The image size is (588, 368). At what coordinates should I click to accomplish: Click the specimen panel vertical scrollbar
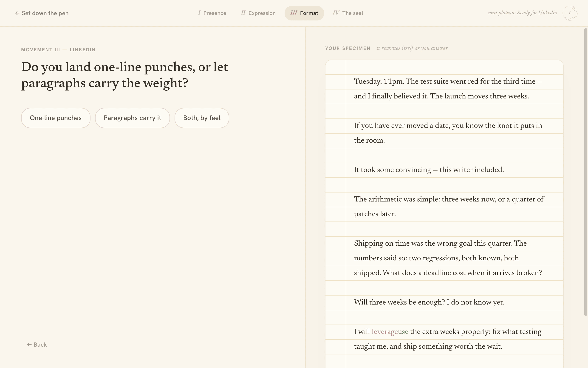[585, 172]
